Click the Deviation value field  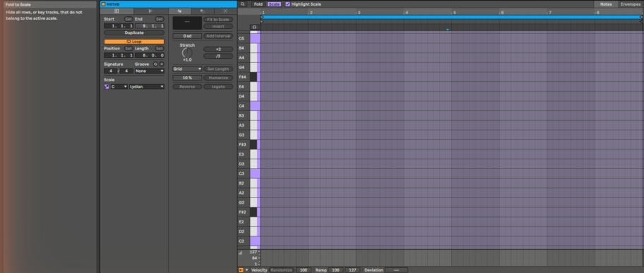tap(396, 270)
